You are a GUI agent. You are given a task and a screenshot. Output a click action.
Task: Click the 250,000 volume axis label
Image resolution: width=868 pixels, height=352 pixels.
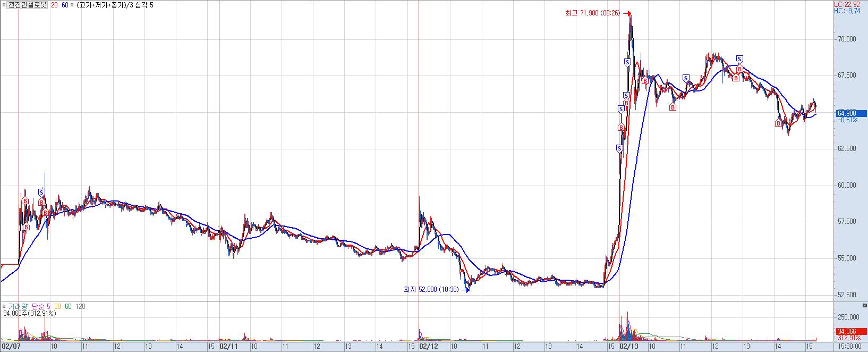848,317
